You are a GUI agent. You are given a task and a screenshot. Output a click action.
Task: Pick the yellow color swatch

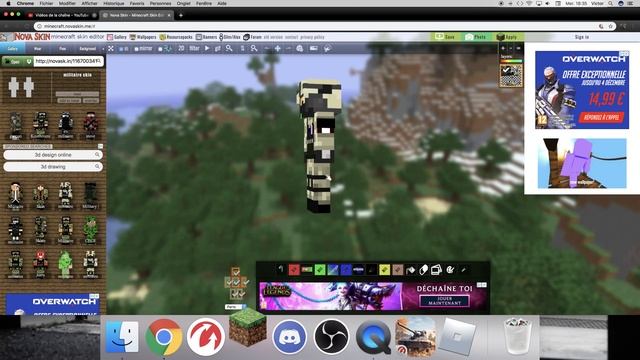384,269
